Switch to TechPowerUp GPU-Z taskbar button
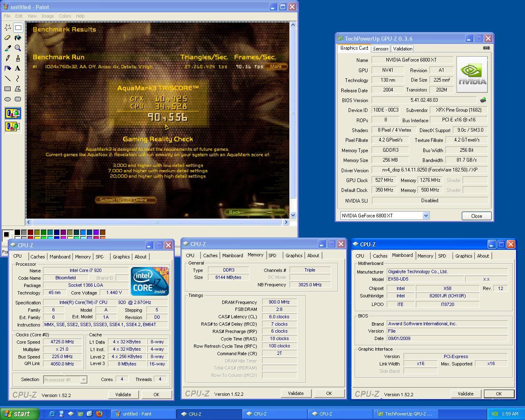 (x=406, y=414)
